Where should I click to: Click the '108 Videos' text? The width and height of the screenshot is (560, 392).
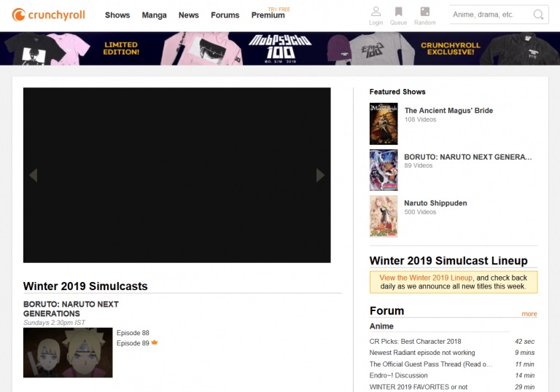click(x=420, y=119)
